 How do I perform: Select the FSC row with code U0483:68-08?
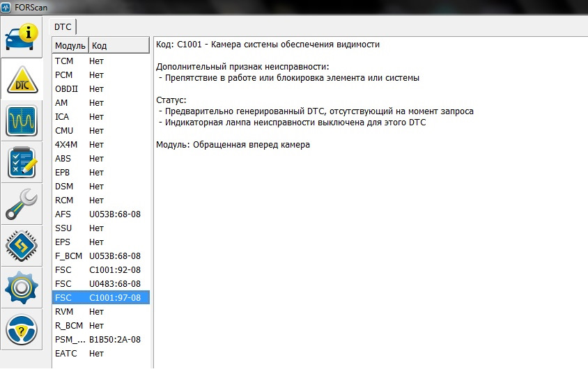tap(101, 283)
